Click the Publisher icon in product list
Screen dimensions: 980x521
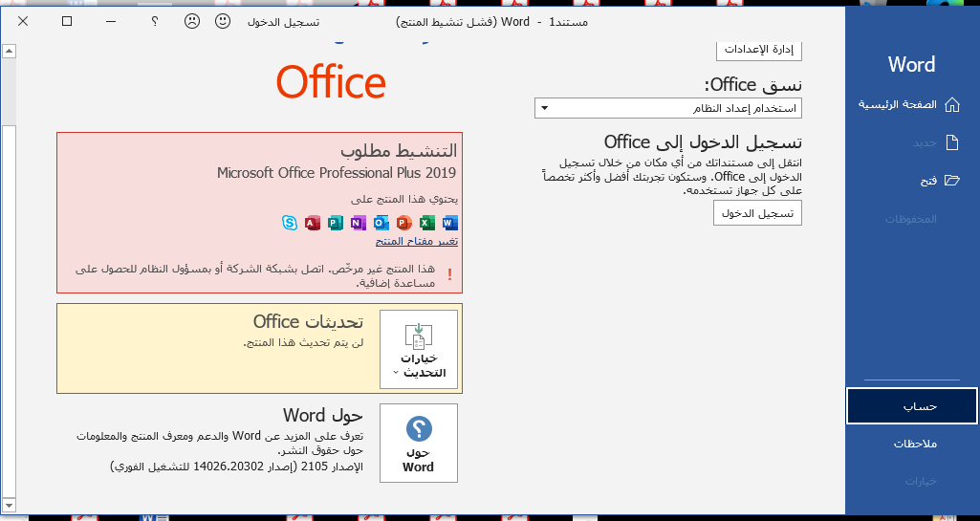(336, 223)
